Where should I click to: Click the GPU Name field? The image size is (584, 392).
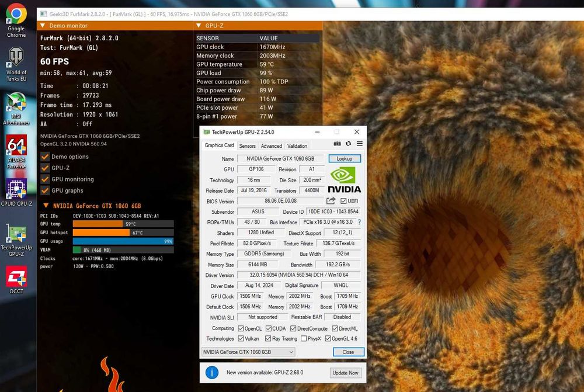[x=280, y=158]
